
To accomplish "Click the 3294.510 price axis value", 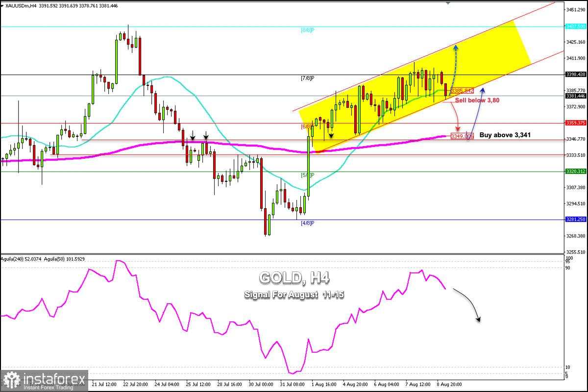I will 575,204.
